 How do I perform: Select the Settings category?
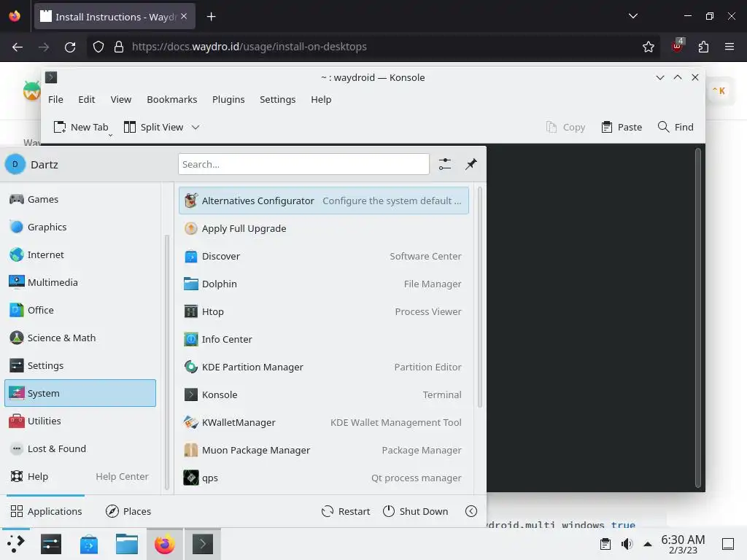point(80,365)
